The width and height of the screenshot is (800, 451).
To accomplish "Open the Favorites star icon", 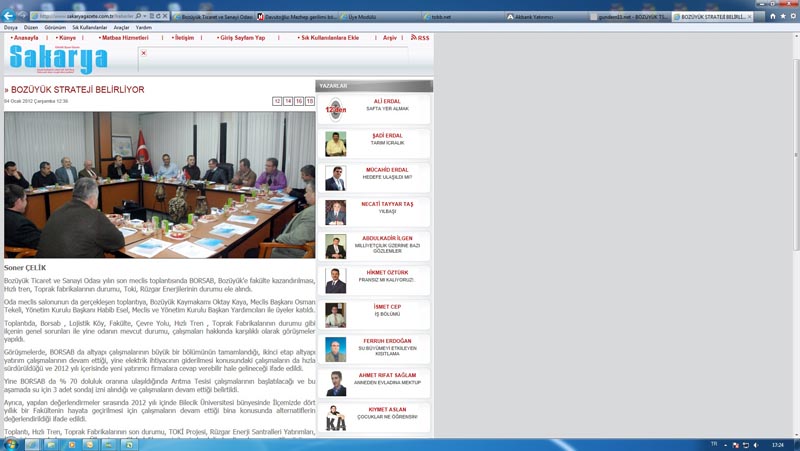I will [x=783, y=16].
